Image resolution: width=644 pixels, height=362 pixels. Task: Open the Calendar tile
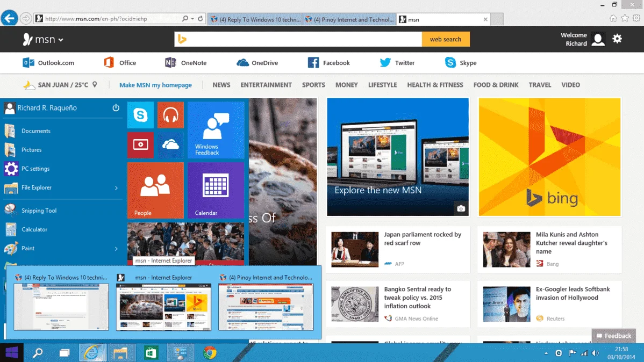point(216,190)
